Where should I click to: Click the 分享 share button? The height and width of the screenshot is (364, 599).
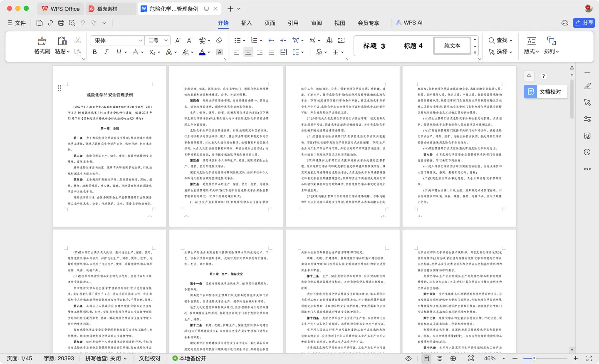[584, 23]
